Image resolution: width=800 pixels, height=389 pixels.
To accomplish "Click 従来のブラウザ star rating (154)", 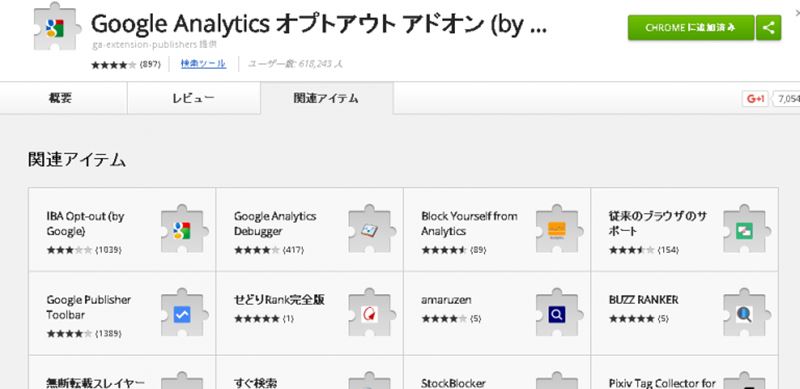I will (x=643, y=250).
